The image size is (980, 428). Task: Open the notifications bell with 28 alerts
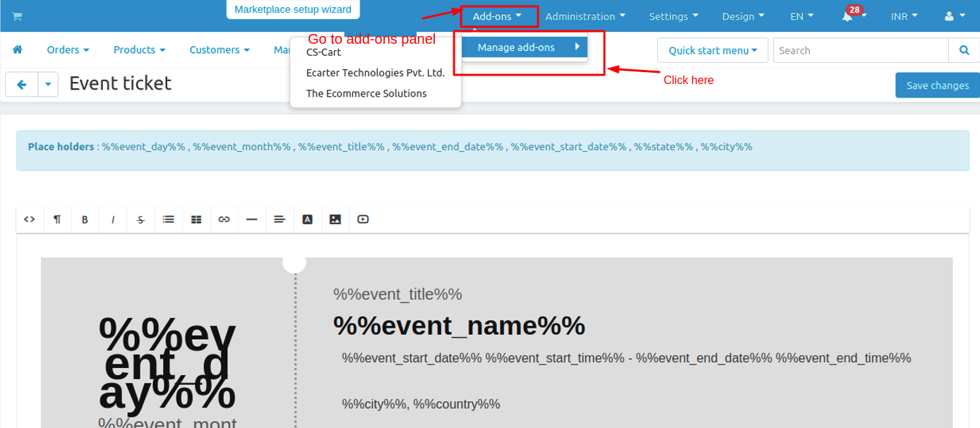pos(848,16)
